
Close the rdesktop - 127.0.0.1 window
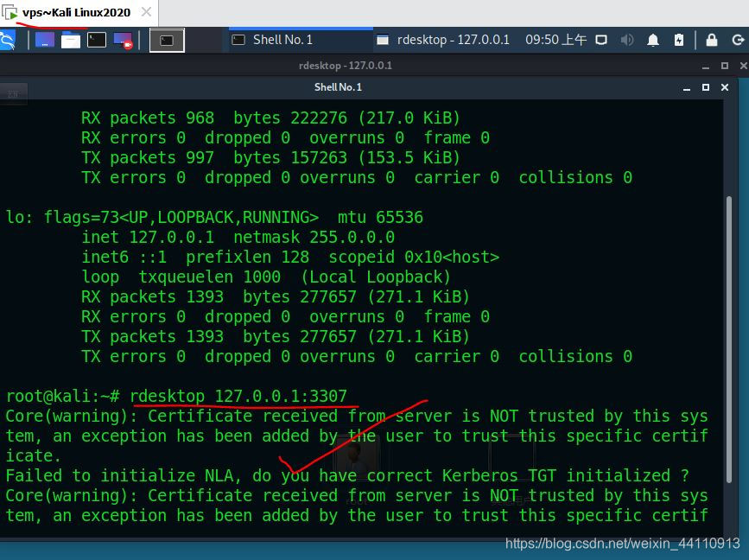point(743,66)
